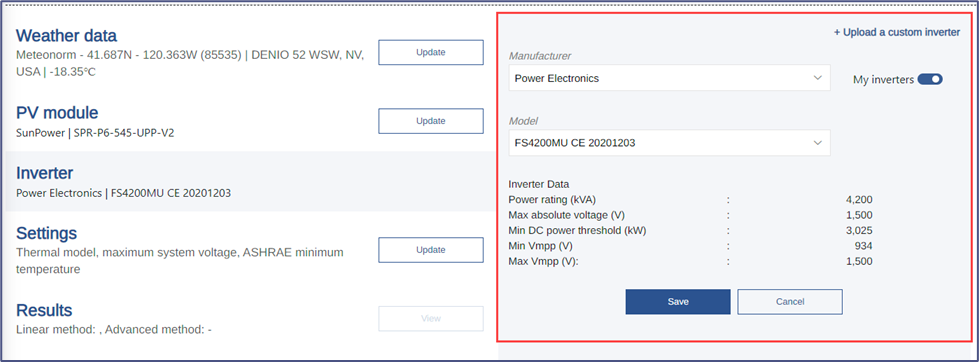Open the Manufacturer dropdown showing Power Electronics
Viewport: 979px width, 362px height.
point(669,78)
